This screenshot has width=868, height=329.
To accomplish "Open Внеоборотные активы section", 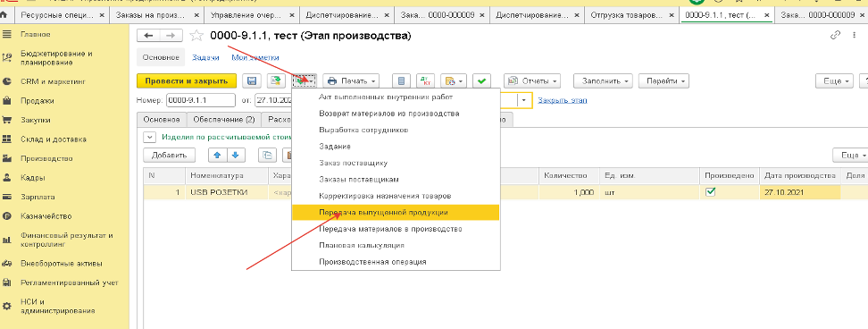I will (61, 263).
